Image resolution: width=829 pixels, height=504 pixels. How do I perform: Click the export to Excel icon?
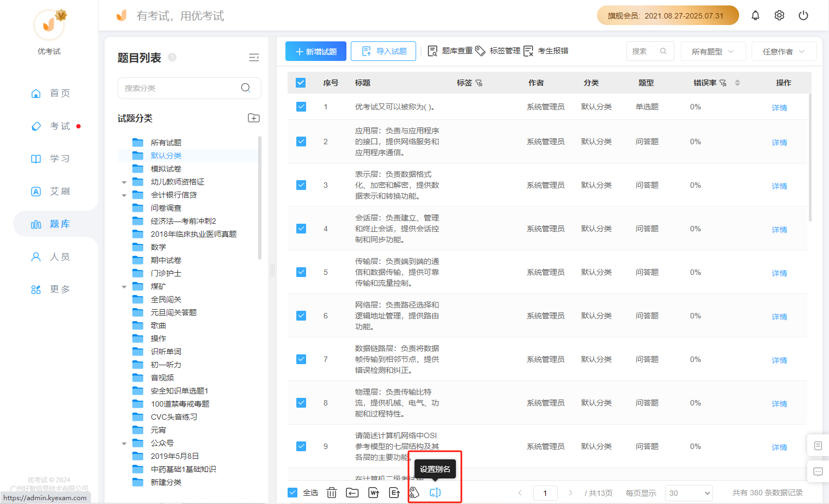click(x=394, y=493)
